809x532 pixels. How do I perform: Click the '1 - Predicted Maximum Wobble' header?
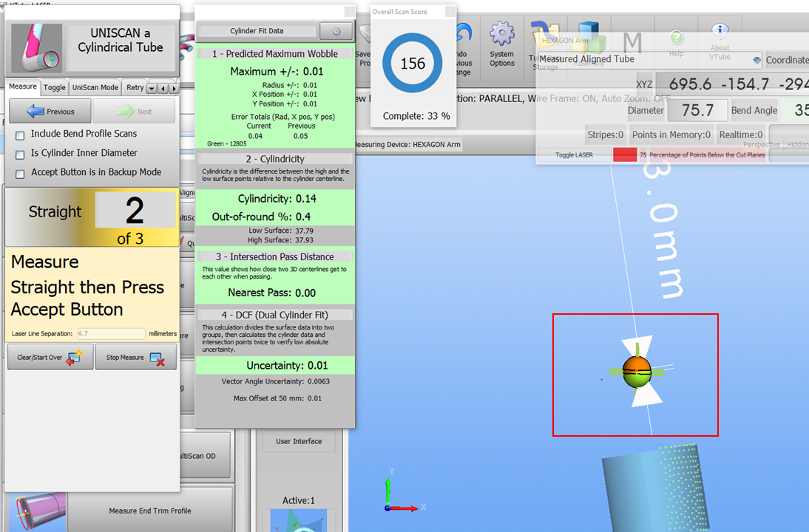(275, 54)
